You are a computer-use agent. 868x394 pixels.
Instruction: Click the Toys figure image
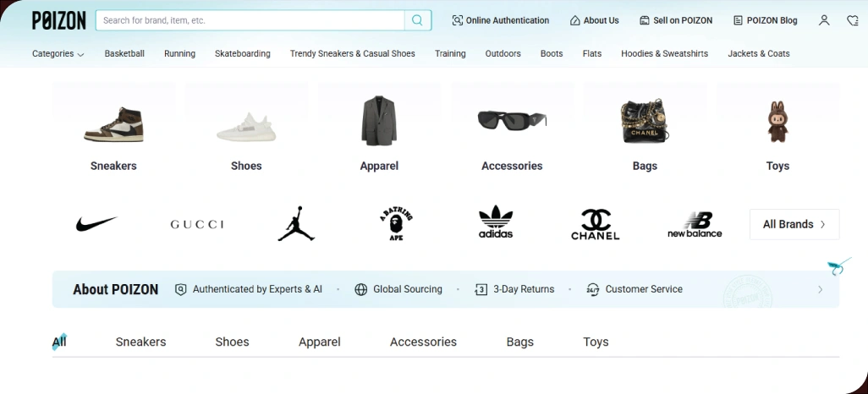[777, 122]
